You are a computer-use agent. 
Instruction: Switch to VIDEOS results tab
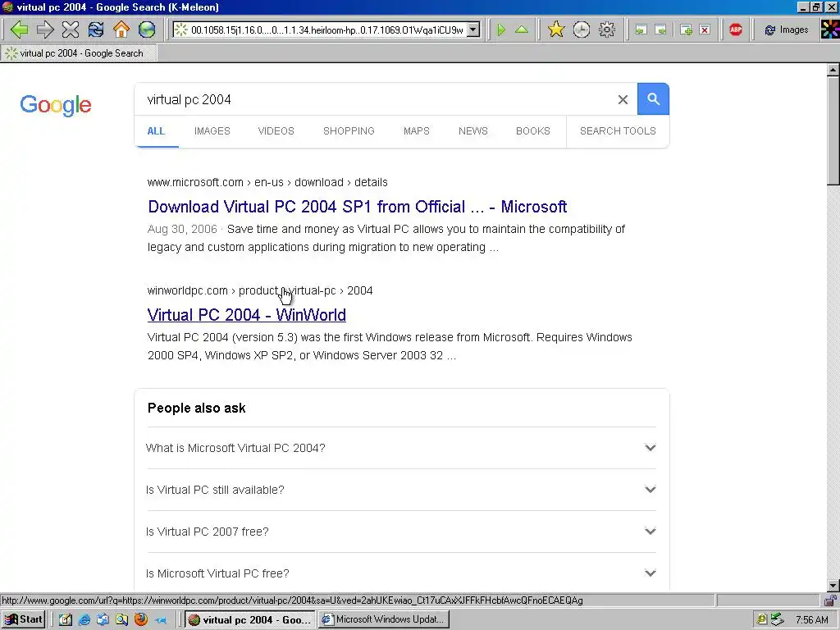tap(276, 131)
